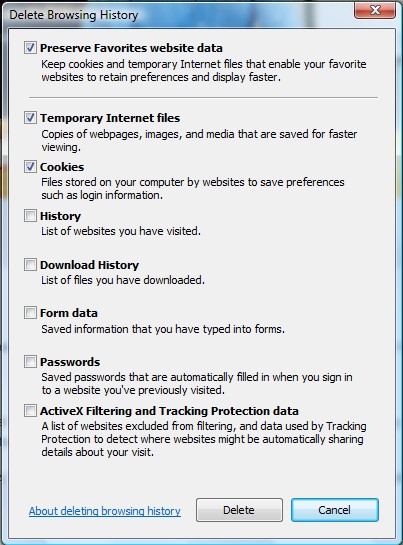Click the Delete Browsing History title bar text
403x545 pixels.
pos(74,15)
